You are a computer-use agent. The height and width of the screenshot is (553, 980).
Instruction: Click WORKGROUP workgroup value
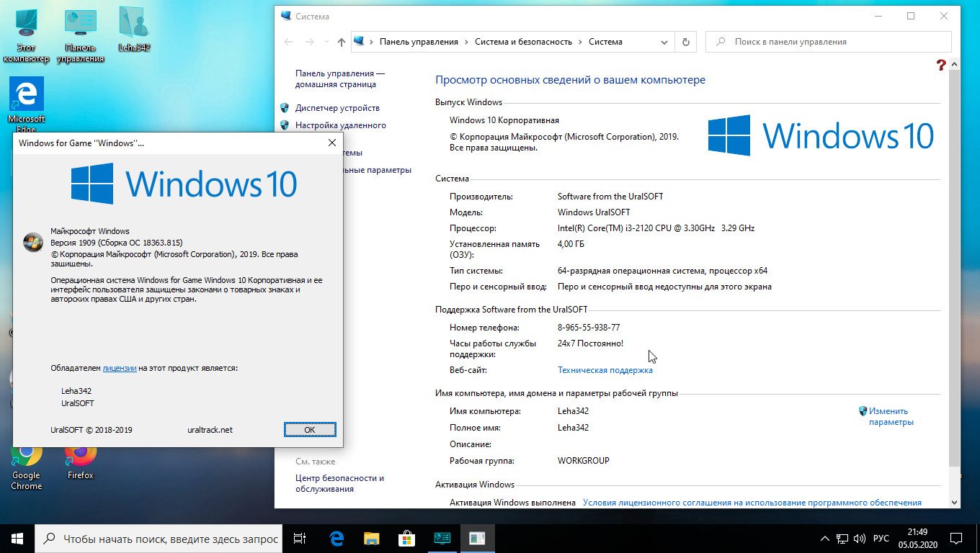click(584, 461)
